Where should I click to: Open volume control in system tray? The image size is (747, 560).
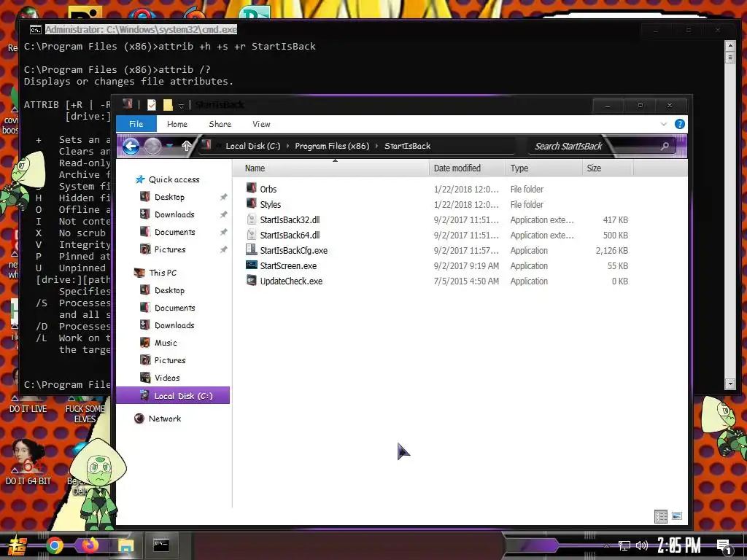642,545
